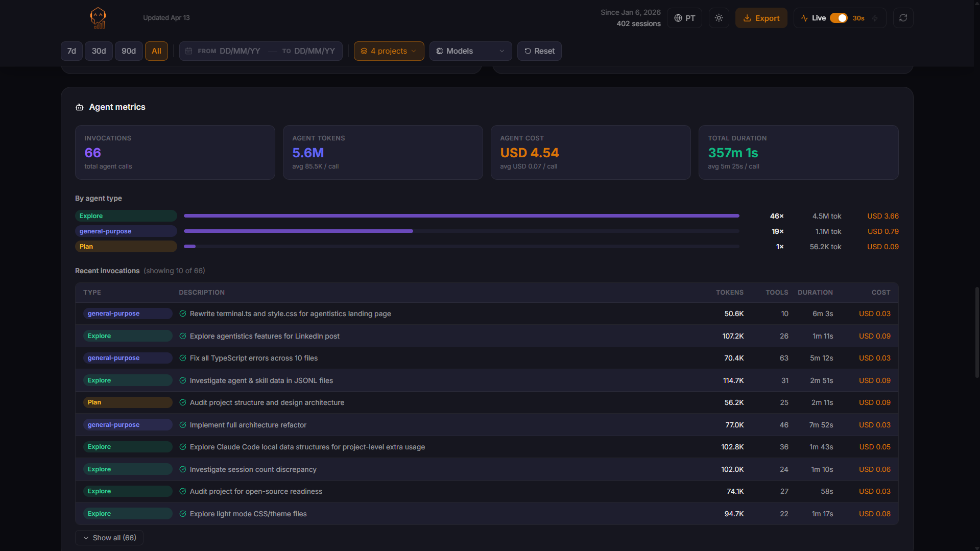Open the 4 projects dropdown

389,51
